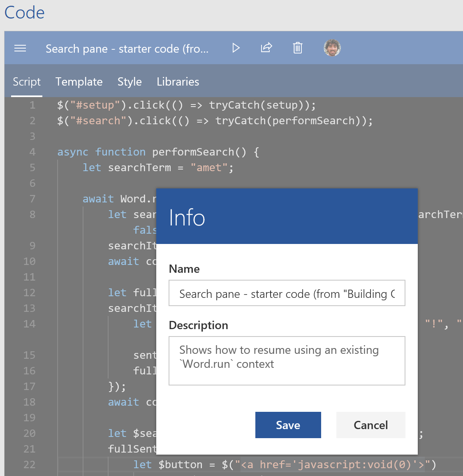Click "#search" string on line 2
The width and height of the screenshot is (463, 476).
click(98, 121)
